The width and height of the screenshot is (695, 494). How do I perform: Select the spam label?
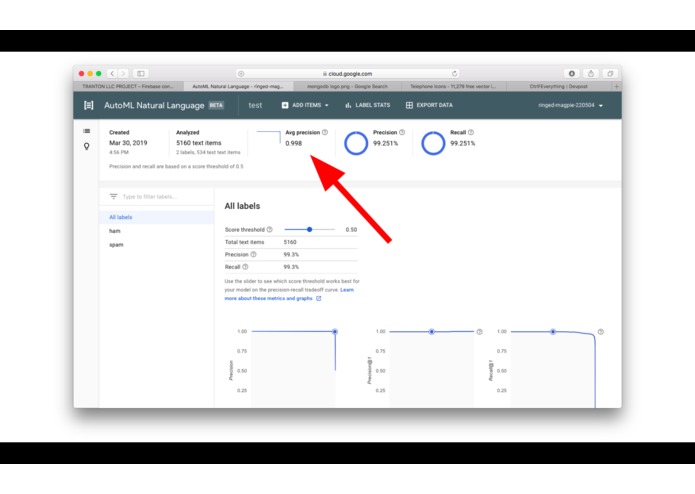156,245
